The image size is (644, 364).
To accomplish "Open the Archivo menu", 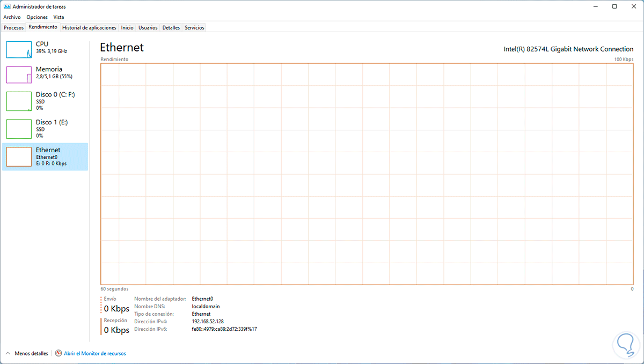I will (x=12, y=17).
